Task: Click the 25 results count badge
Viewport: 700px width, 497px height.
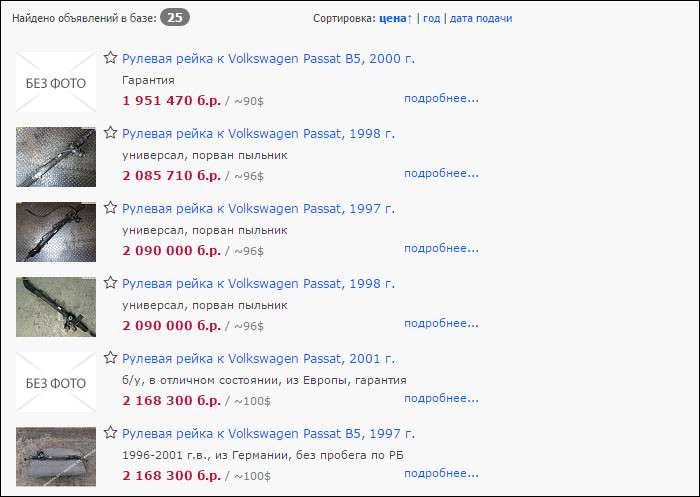Action: pyautogui.click(x=175, y=18)
